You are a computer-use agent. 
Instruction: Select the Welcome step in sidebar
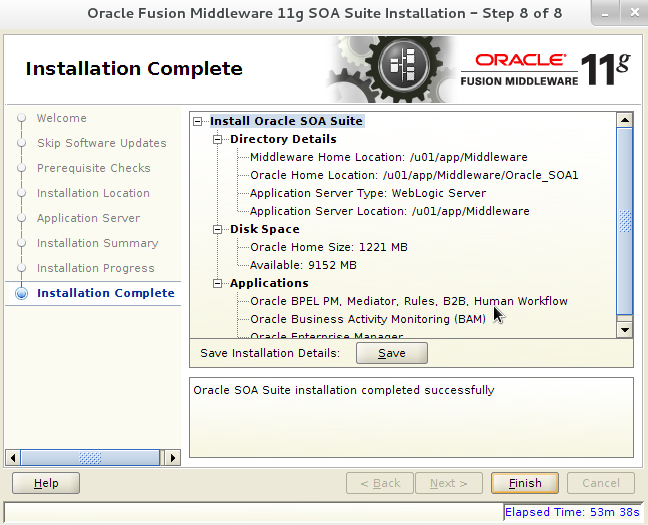tap(62, 118)
